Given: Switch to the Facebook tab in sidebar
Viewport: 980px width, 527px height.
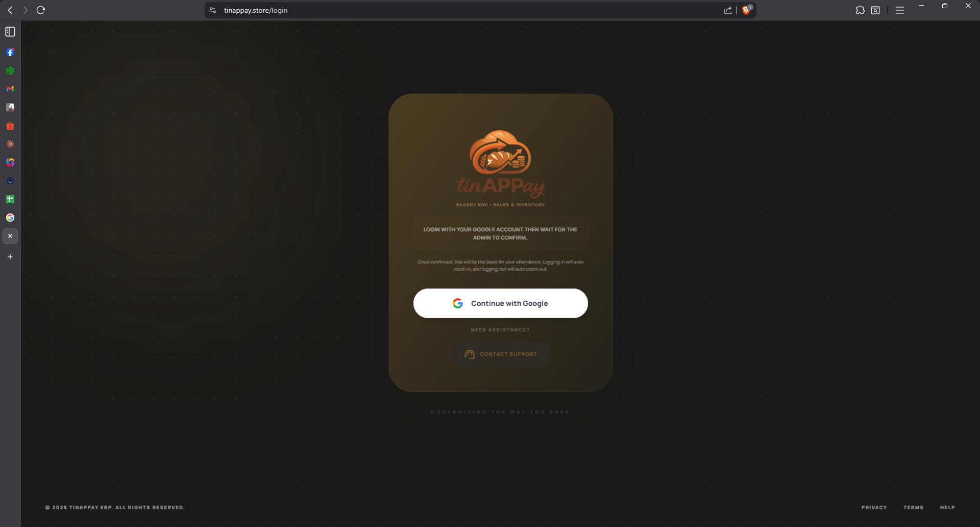Looking at the screenshot, I should click(10, 52).
